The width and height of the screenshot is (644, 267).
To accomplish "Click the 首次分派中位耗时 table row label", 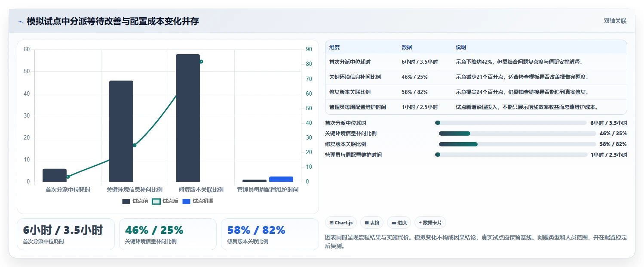I will pos(350,62).
